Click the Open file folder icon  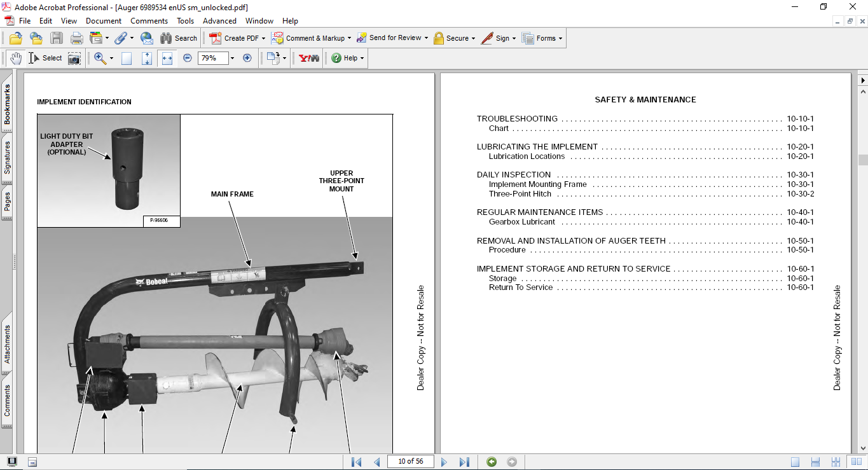(15, 38)
